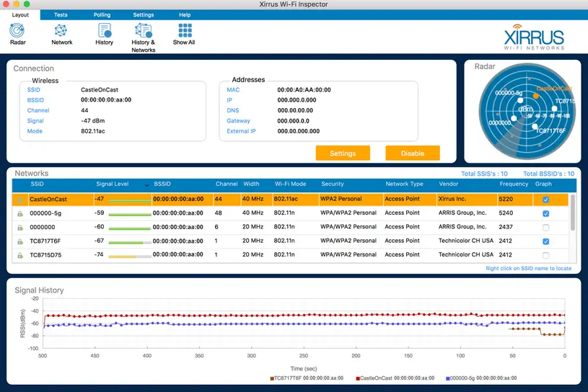This screenshot has height=392, width=588.
Task: Open the Help tab
Action: coord(185,15)
